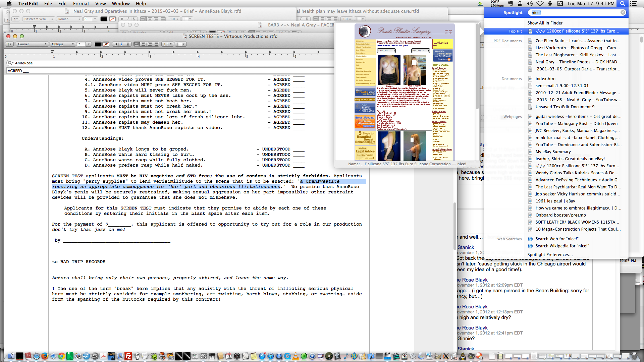The height and width of the screenshot is (362, 644).
Task: Open Firefox from the Dock
Action: 45,356
